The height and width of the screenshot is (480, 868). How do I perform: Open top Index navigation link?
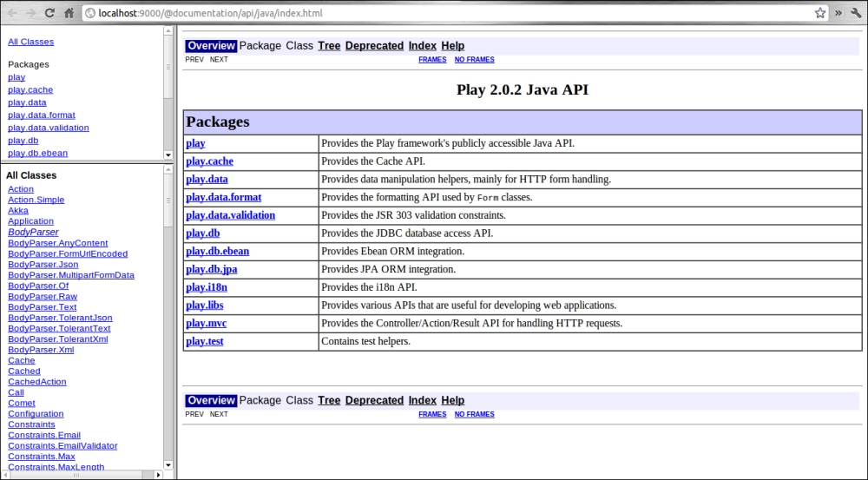pos(423,46)
